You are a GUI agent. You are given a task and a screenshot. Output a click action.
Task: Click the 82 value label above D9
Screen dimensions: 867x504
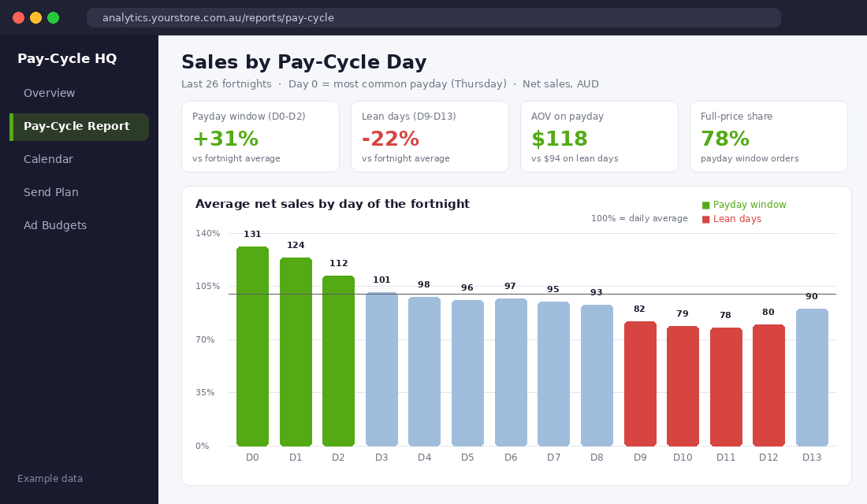click(640, 309)
